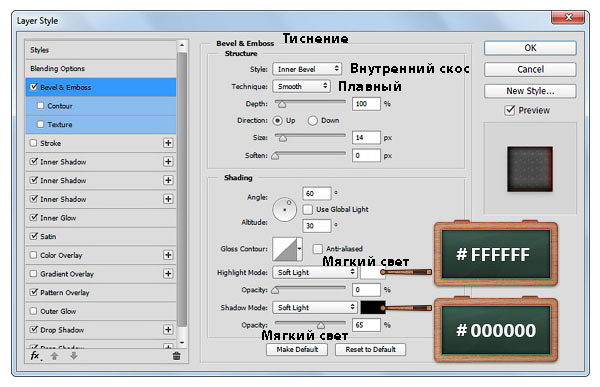Screen dimensions: 600x387
Task: Enable the Texture checkbox
Action: (x=41, y=124)
